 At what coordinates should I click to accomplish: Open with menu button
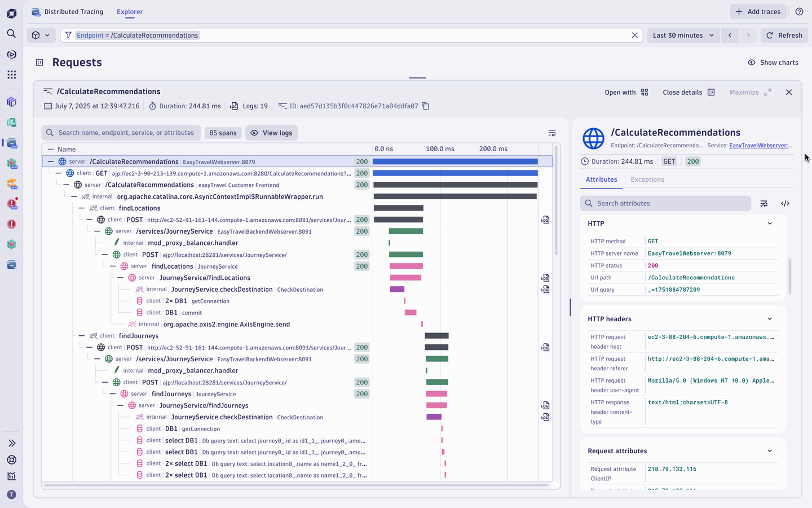click(626, 93)
